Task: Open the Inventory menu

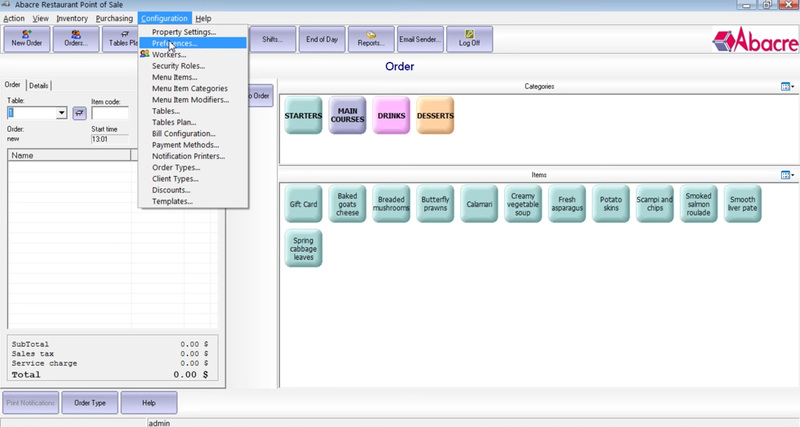Action: (x=72, y=18)
